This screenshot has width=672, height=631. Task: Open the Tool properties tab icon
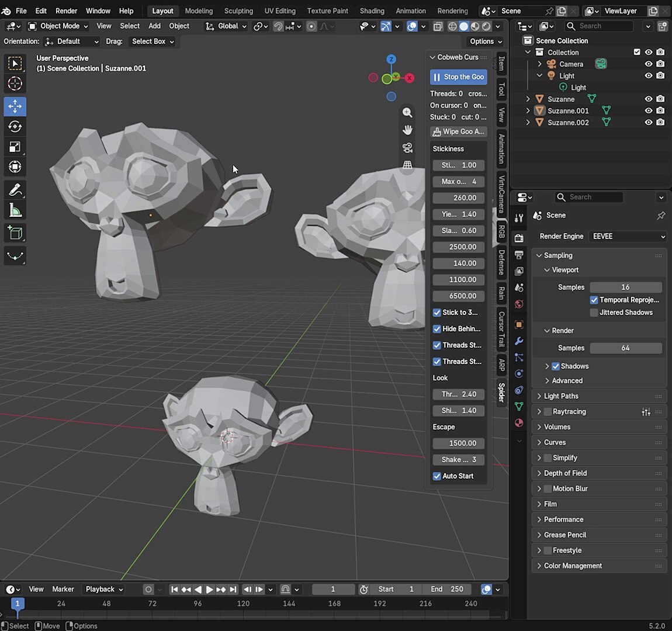[519, 217]
